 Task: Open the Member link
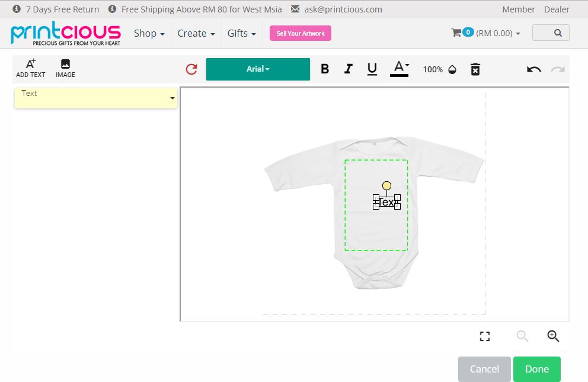[518, 9]
